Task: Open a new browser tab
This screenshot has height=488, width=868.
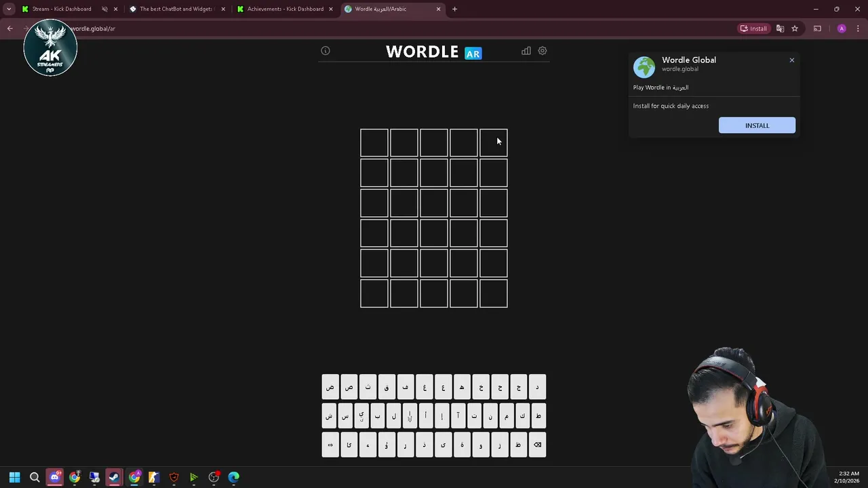Action: (454, 9)
